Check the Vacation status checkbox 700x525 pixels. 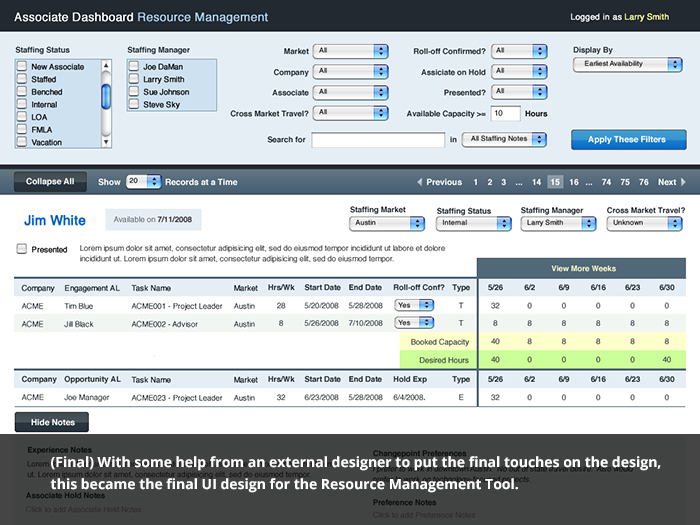[21, 142]
